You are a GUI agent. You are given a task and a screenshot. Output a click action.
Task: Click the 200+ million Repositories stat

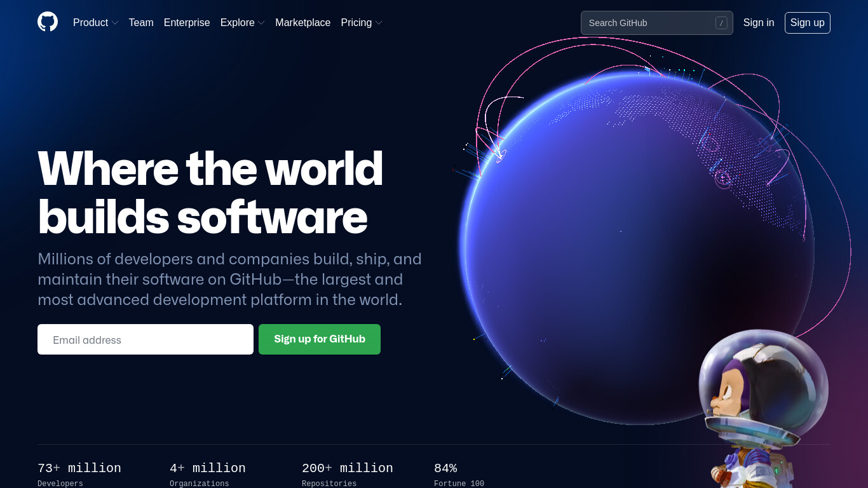click(348, 475)
